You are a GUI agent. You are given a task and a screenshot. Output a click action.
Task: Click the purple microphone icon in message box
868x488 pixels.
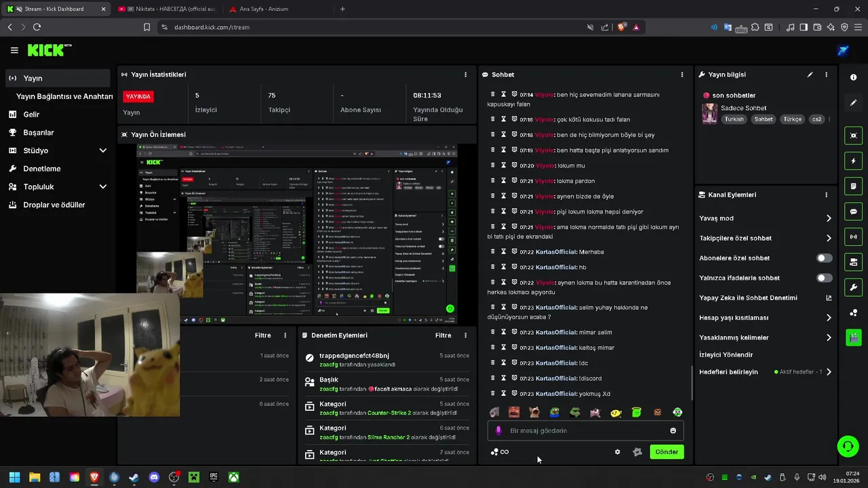pos(498,430)
